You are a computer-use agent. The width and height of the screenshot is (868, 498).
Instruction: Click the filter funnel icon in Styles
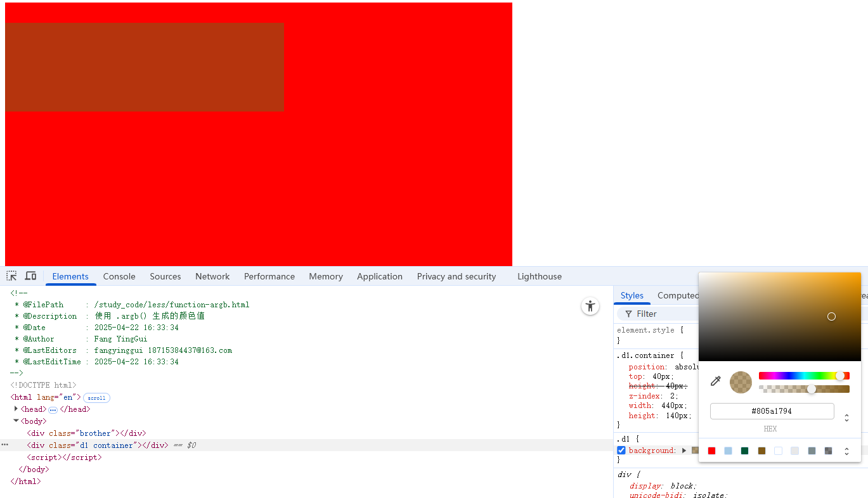pos(628,314)
